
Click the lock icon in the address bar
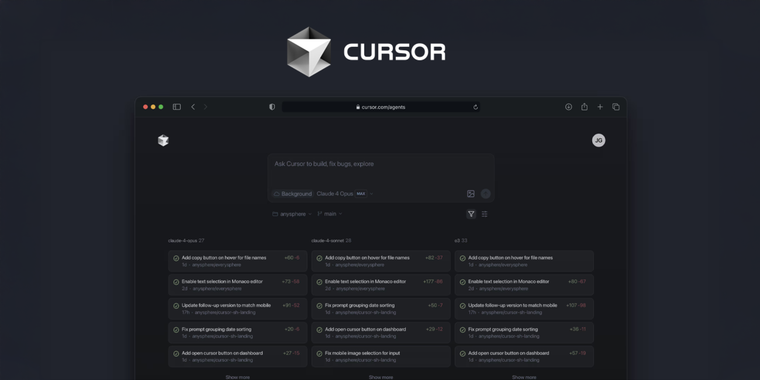coord(358,107)
